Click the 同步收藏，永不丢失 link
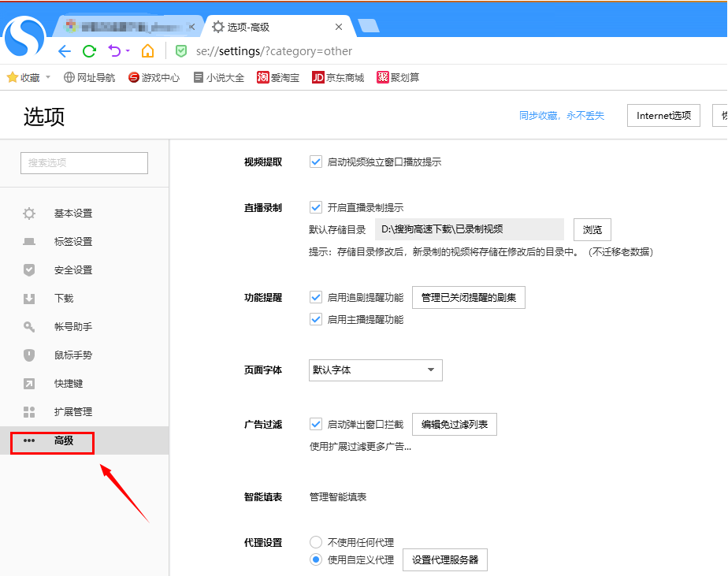This screenshot has height=576, width=728. 561,116
